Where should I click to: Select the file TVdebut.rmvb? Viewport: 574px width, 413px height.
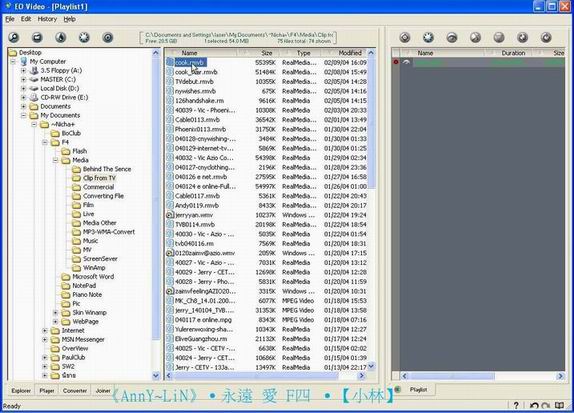[194, 82]
